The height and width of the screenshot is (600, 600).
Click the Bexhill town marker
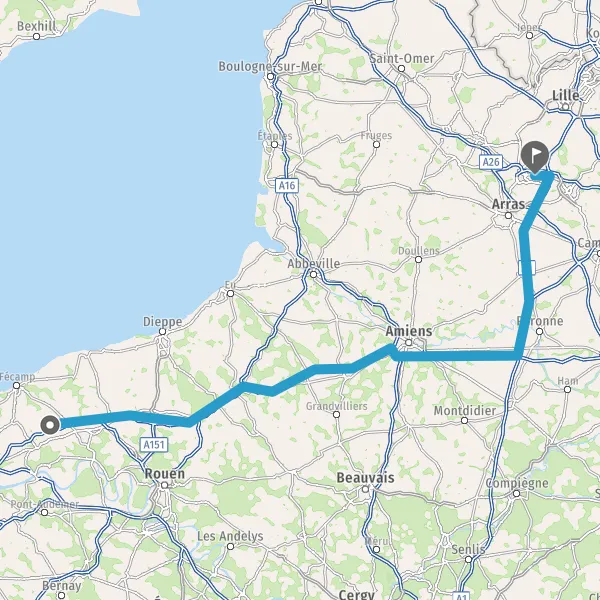36,36
